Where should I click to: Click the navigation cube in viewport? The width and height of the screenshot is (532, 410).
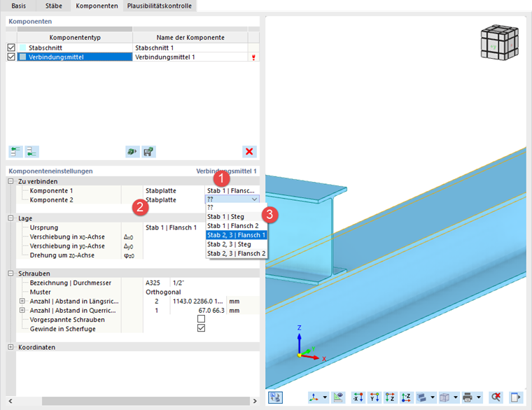(x=500, y=43)
